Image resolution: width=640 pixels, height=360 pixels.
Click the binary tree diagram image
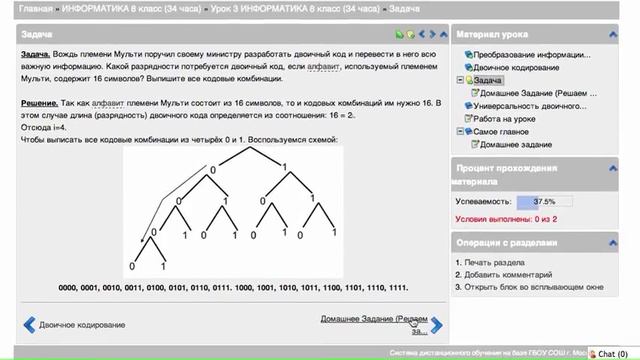(x=233, y=212)
